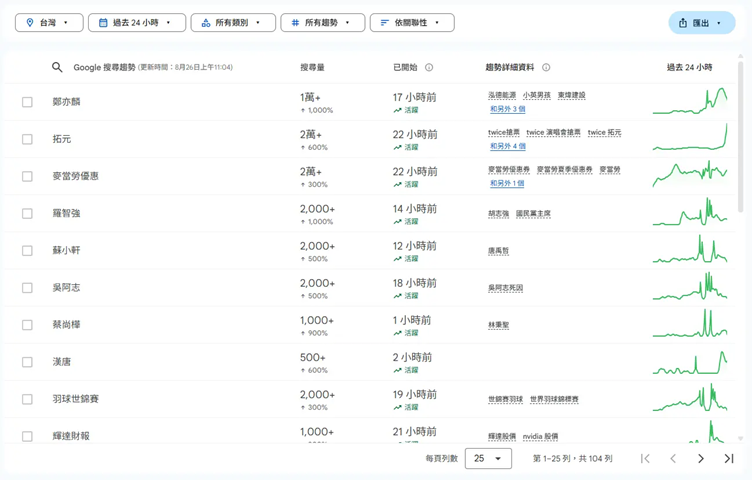The image size is (752, 480).
Task: Open the 台灣 location dropdown
Action: point(49,23)
